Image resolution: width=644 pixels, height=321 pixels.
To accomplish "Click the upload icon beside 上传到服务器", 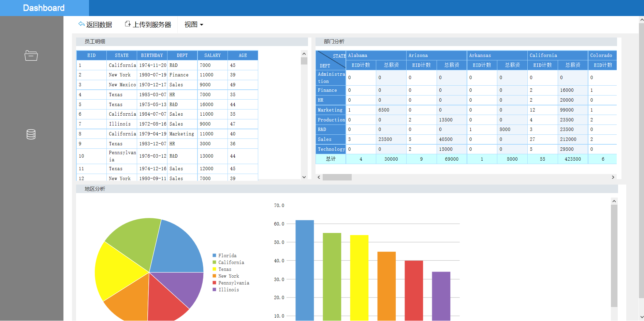I will [128, 24].
